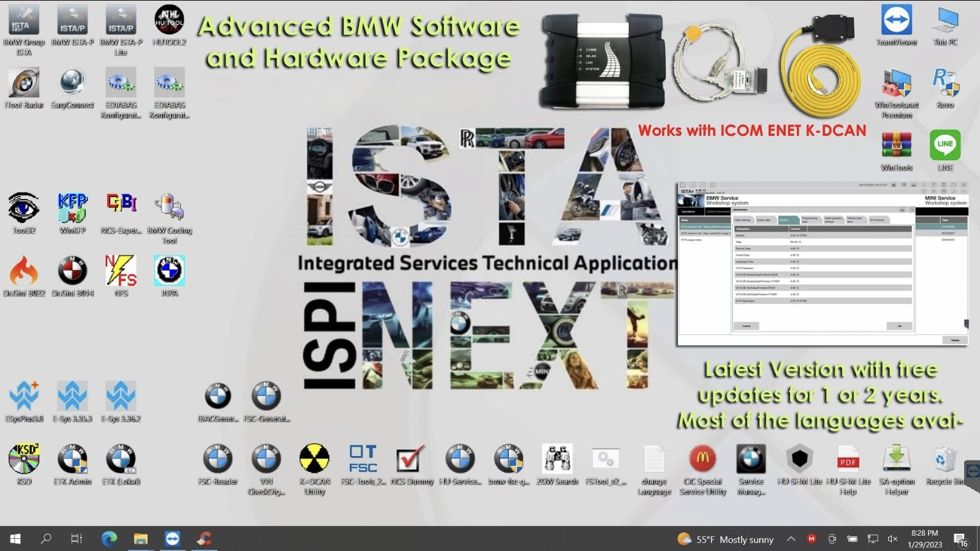The image size is (980, 551).
Task: Click the Windows Start button
Action: (15, 539)
